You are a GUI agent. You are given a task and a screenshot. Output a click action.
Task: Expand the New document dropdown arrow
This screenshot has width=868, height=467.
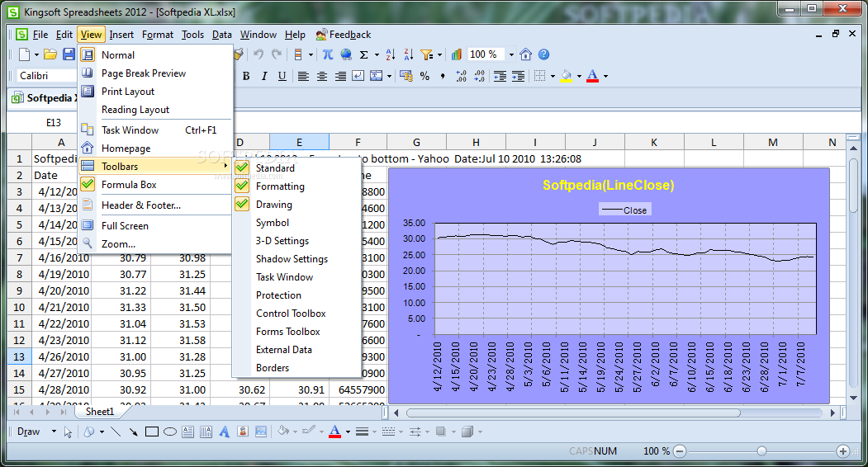tap(36, 54)
